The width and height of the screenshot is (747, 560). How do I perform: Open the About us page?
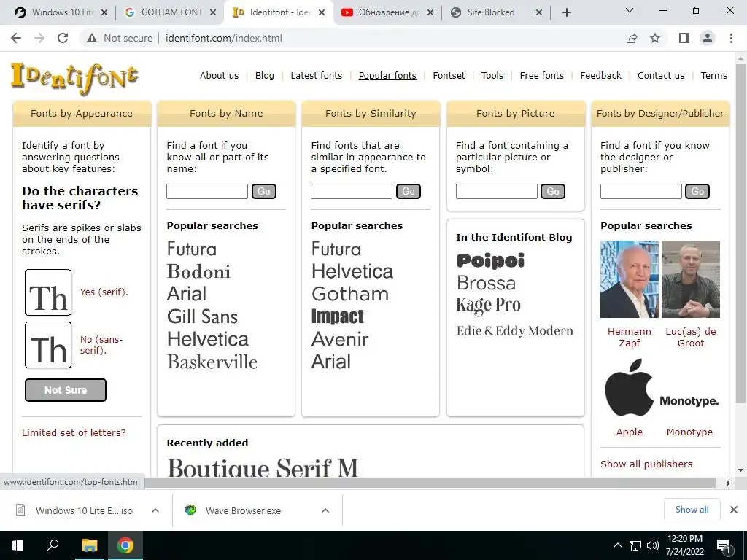point(219,75)
